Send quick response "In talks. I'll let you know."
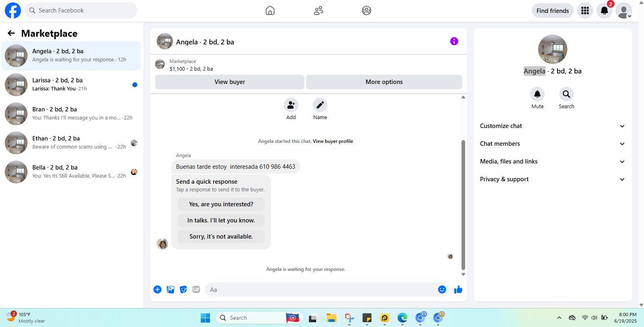644x327 pixels. tap(221, 220)
